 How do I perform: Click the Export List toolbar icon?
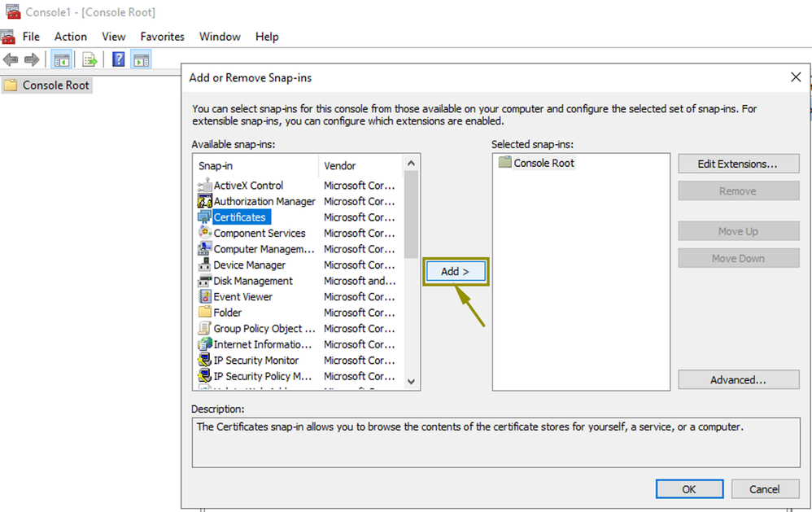tap(89, 59)
